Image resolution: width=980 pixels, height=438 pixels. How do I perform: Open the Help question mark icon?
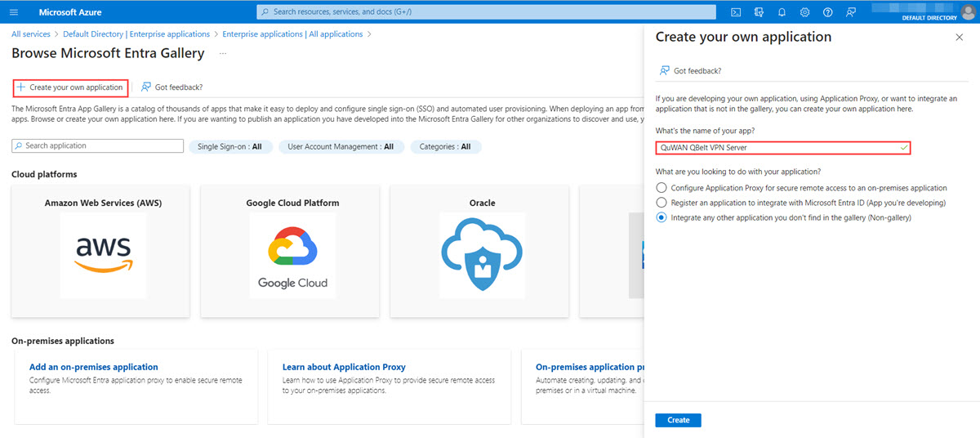pyautogui.click(x=827, y=12)
